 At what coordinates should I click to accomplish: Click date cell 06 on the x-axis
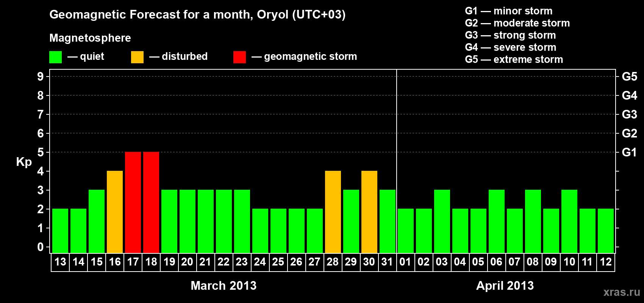click(497, 262)
